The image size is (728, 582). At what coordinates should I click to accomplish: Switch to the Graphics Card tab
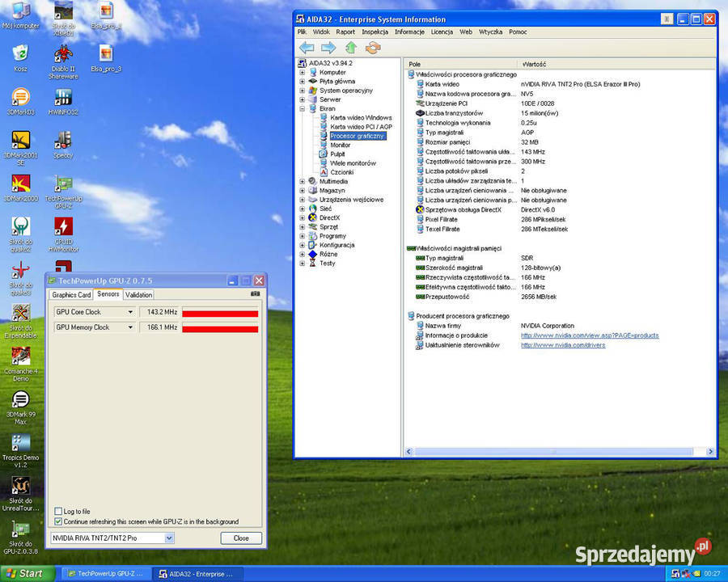[71, 295]
